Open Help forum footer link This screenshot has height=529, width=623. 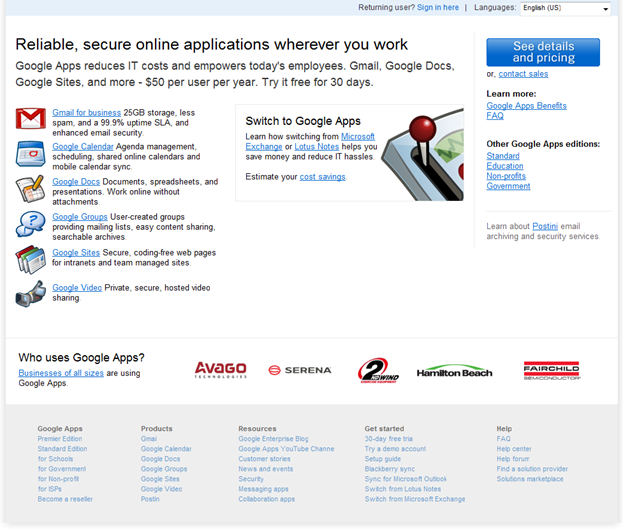tap(513, 459)
